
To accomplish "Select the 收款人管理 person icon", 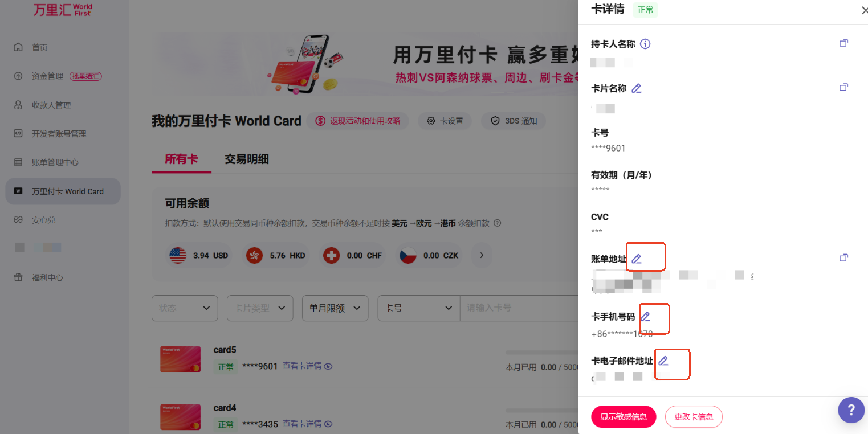I will pyautogui.click(x=18, y=105).
